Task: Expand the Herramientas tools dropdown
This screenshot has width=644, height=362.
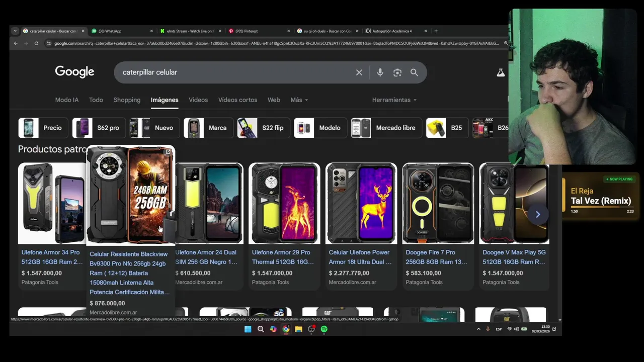Action: 394,100
